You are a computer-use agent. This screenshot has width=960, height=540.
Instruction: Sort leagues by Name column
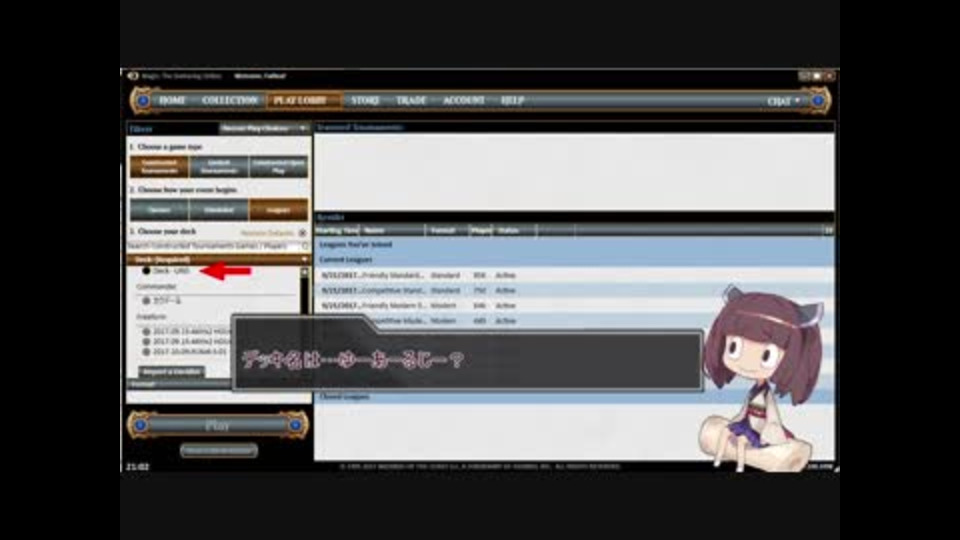pos(392,230)
